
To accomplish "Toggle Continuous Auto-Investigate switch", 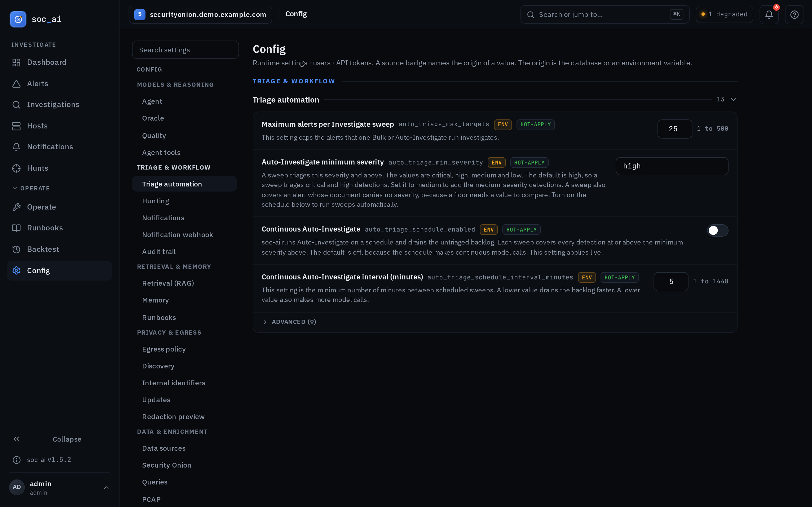I will click(717, 230).
